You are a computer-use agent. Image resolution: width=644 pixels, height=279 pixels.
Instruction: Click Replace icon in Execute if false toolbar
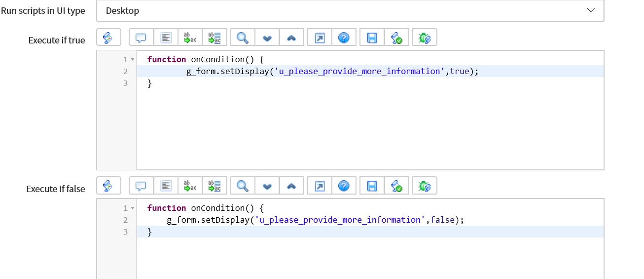(190, 186)
